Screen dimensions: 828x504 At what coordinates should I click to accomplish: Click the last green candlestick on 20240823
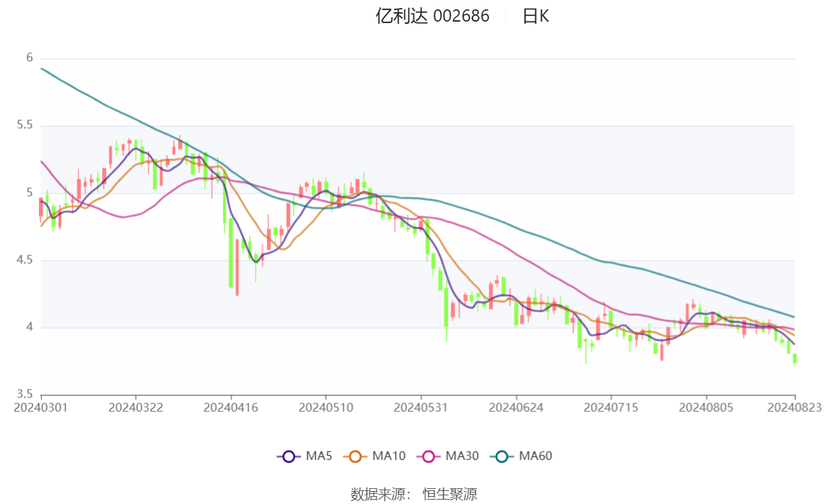point(795,359)
